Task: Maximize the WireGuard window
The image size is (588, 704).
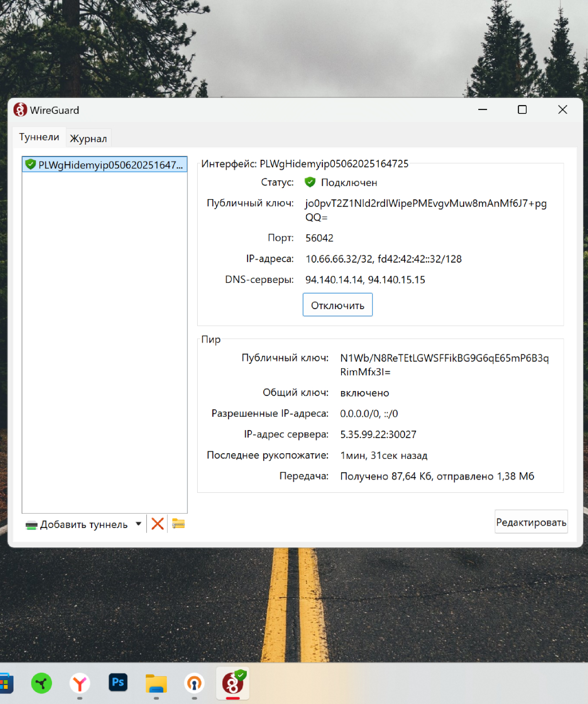Action: (522, 110)
